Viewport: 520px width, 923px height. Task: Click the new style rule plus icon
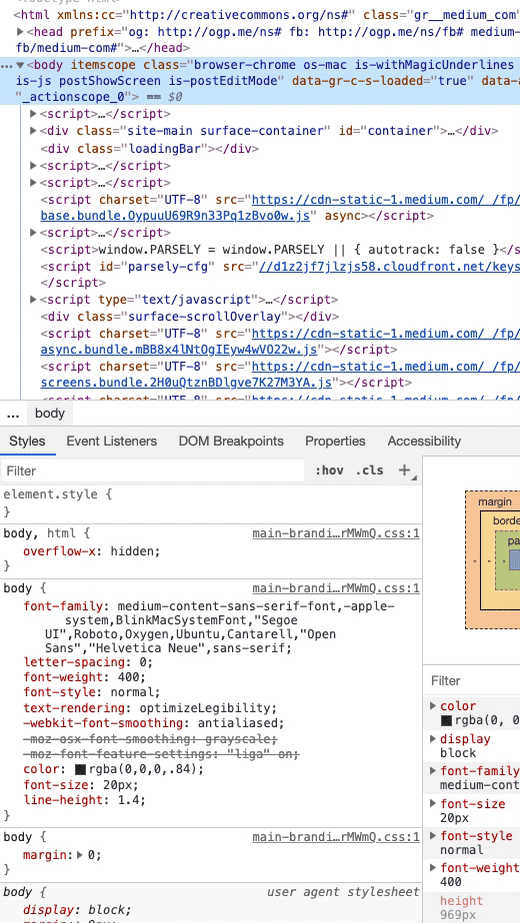(404, 470)
